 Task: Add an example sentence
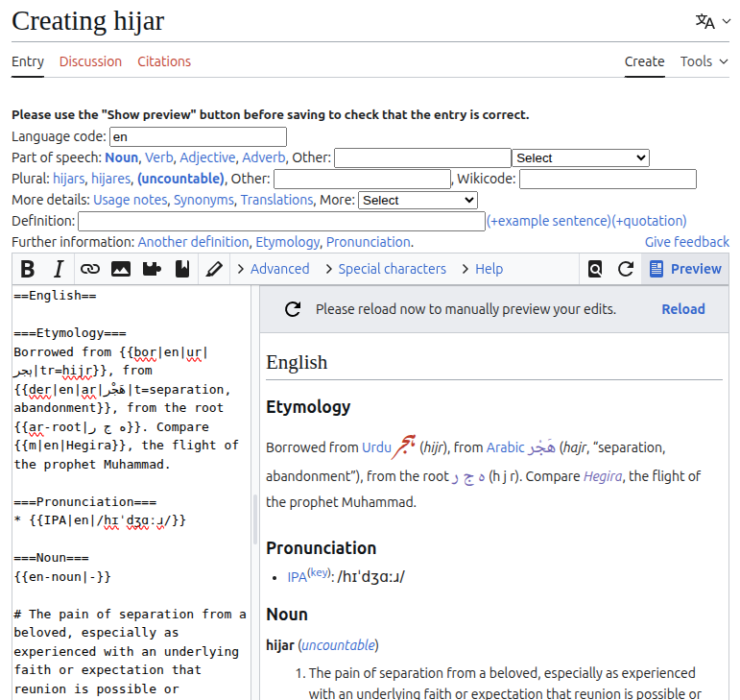coord(549,221)
